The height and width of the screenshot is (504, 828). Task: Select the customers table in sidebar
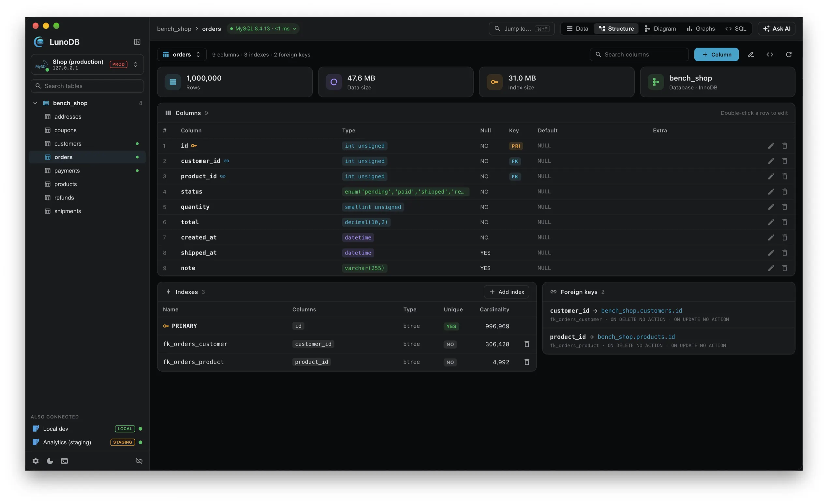click(x=87, y=143)
